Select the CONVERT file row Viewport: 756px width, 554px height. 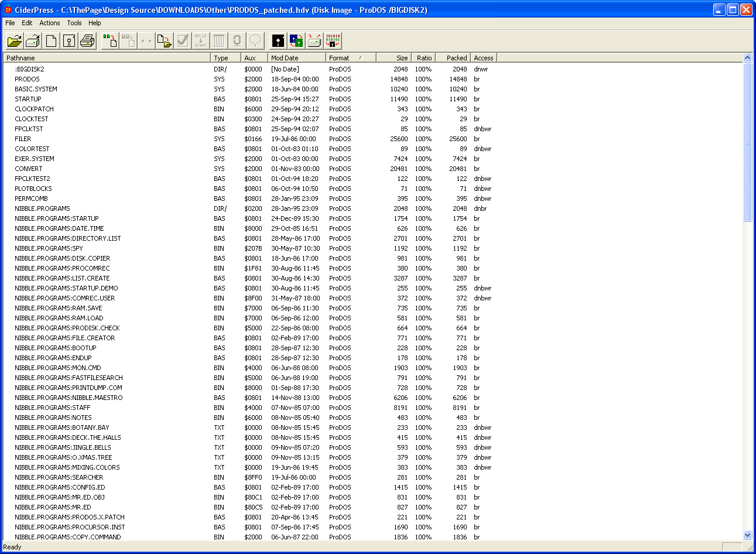[251, 169]
